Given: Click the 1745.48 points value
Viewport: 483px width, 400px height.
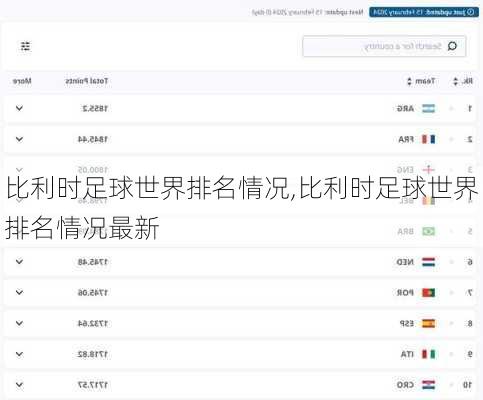Looking at the screenshot, I should (x=93, y=262).
